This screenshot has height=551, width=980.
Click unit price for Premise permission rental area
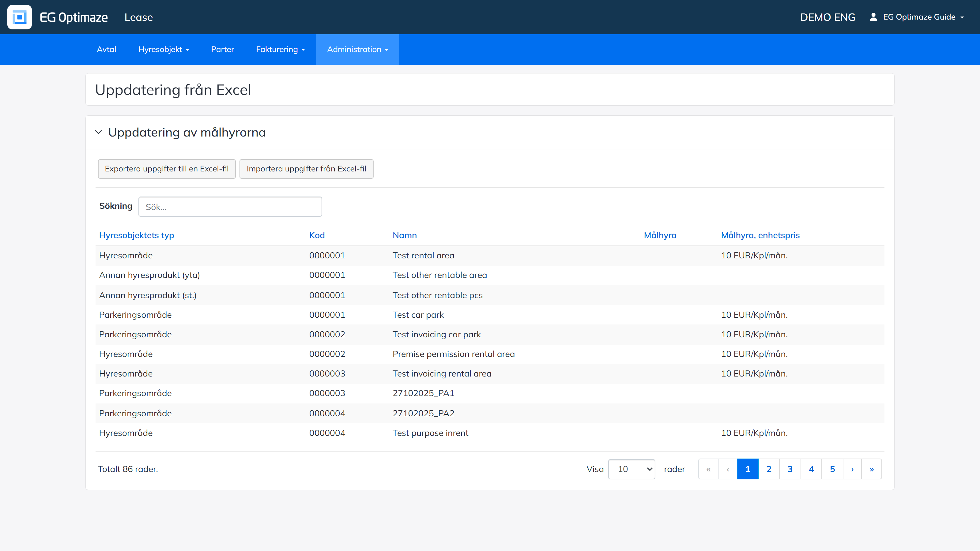pyautogui.click(x=754, y=354)
